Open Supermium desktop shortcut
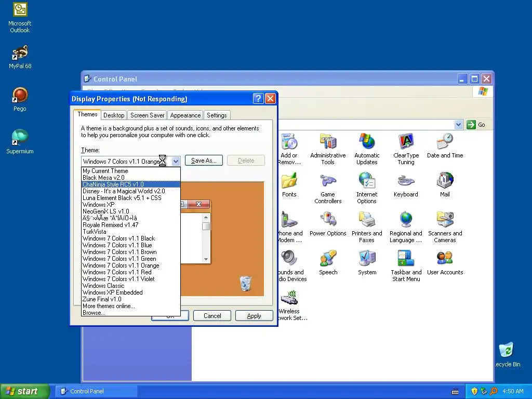This screenshot has width=532, height=399. point(20,142)
